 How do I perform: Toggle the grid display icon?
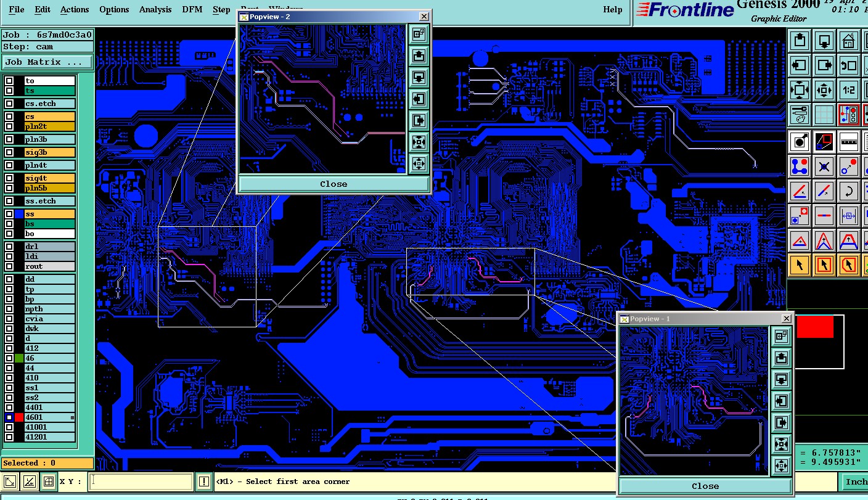click(x=824, y=115)
